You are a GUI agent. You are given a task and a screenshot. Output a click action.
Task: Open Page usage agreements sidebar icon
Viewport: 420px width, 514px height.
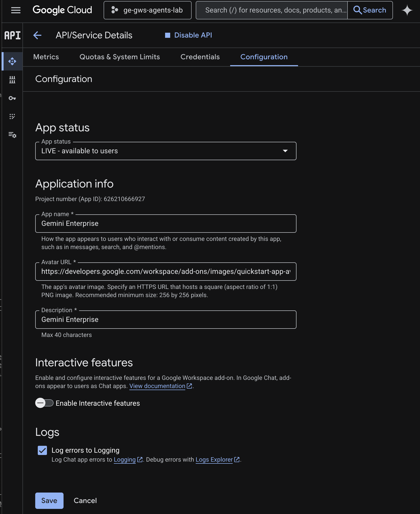pyautogui.click(x=12, y=135)
